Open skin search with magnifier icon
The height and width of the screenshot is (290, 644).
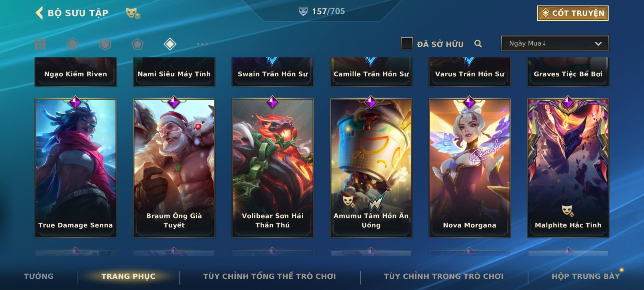478,44
